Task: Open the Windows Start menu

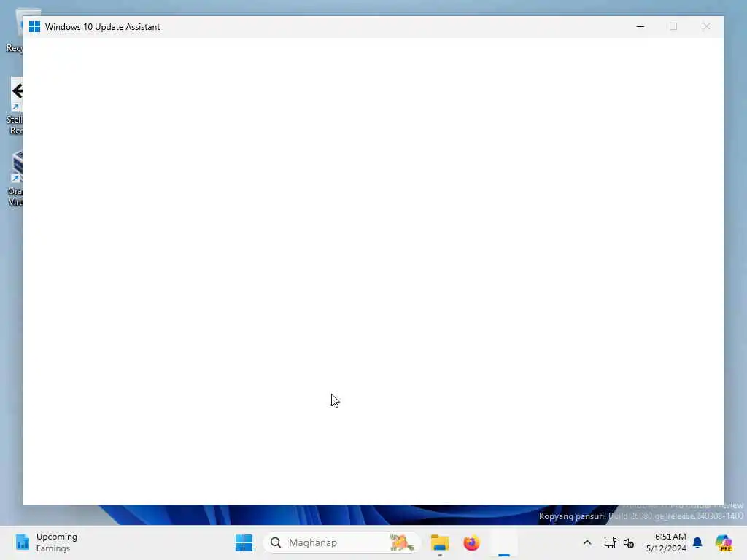Action: [244, 542]
